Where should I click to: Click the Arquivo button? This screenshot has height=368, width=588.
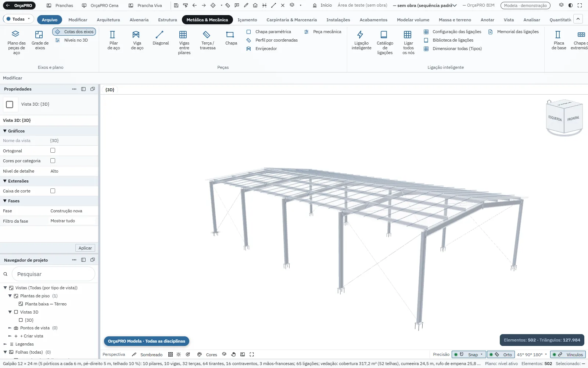click(x=50, y=20)
